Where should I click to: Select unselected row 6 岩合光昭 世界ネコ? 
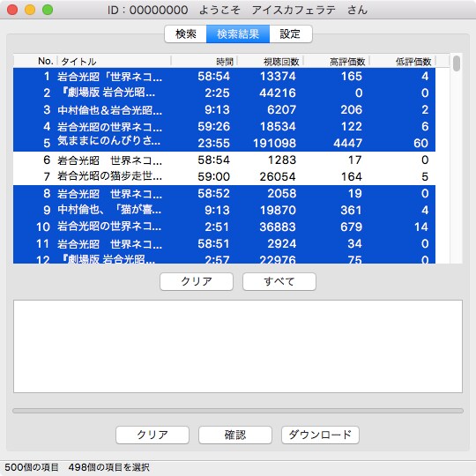[224, 160]
